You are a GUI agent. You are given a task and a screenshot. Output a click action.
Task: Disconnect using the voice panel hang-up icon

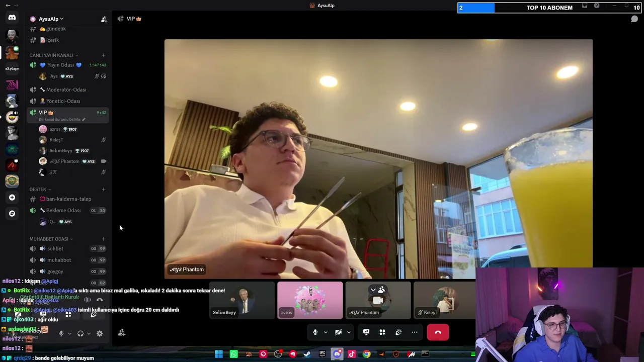click(100, 300)
